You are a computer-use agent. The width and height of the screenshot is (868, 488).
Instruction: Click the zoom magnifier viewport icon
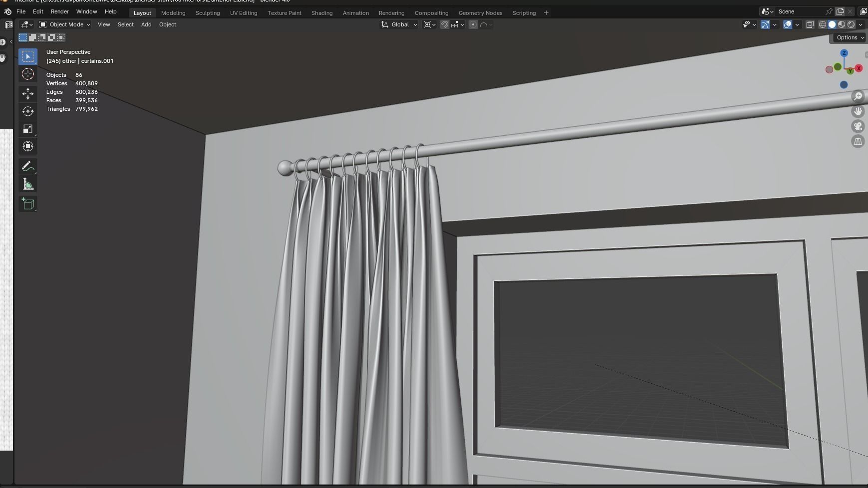858,96
